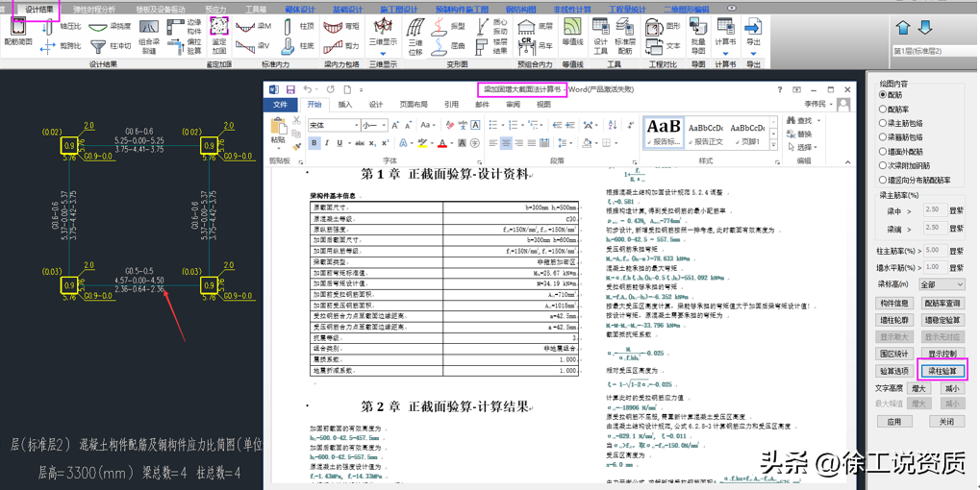Expand the 导出 export dropdown

(753, 53)
